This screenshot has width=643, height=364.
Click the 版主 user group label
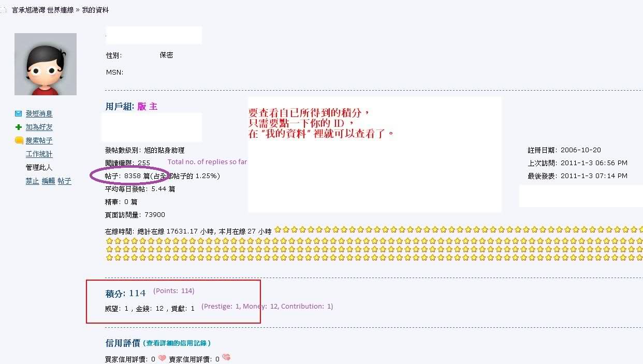tap(148, 106)
